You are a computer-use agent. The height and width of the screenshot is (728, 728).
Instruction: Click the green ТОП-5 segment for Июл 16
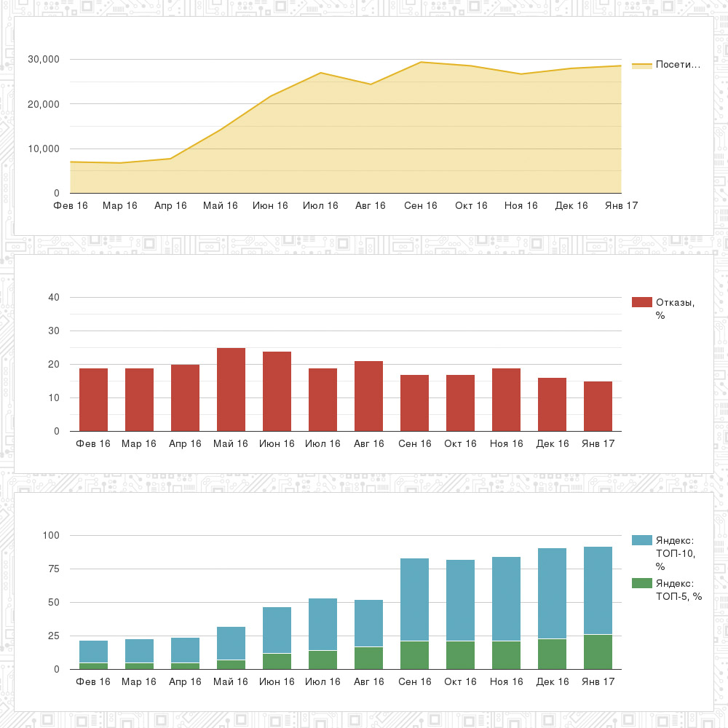(x=323, y=660)
